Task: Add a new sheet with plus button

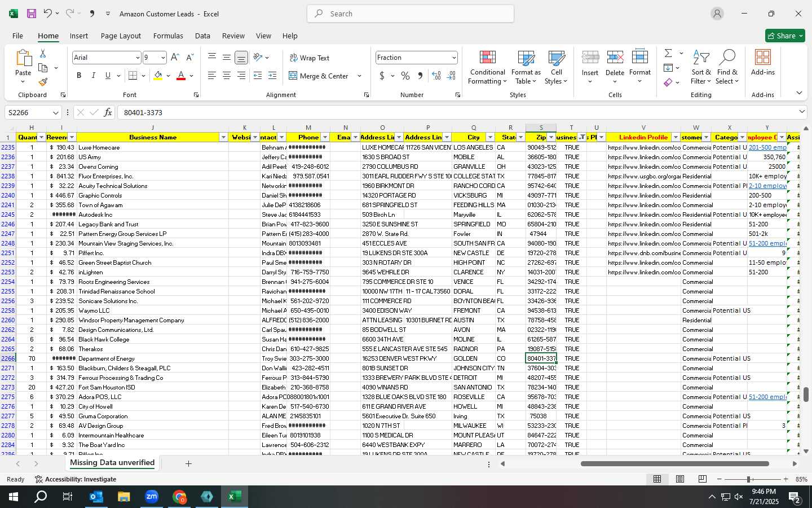Action: (x=188, y=463)
